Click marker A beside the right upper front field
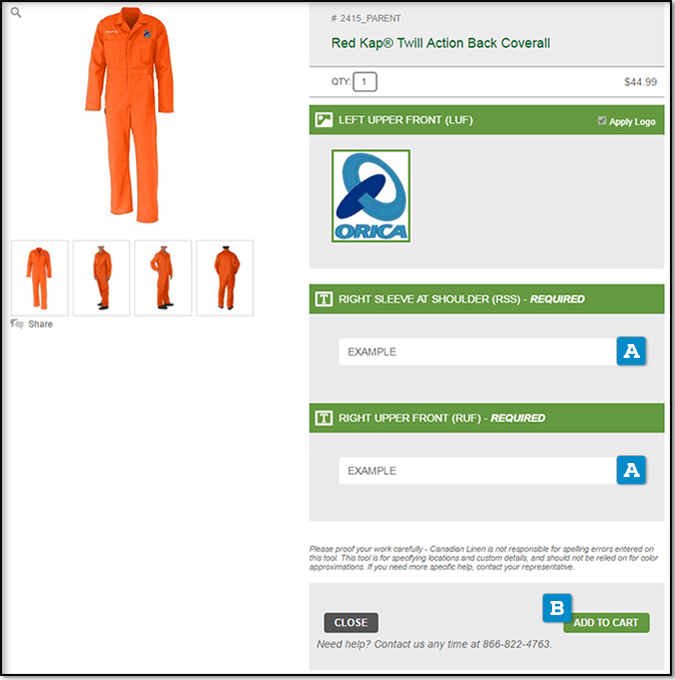 pos(631,470)
